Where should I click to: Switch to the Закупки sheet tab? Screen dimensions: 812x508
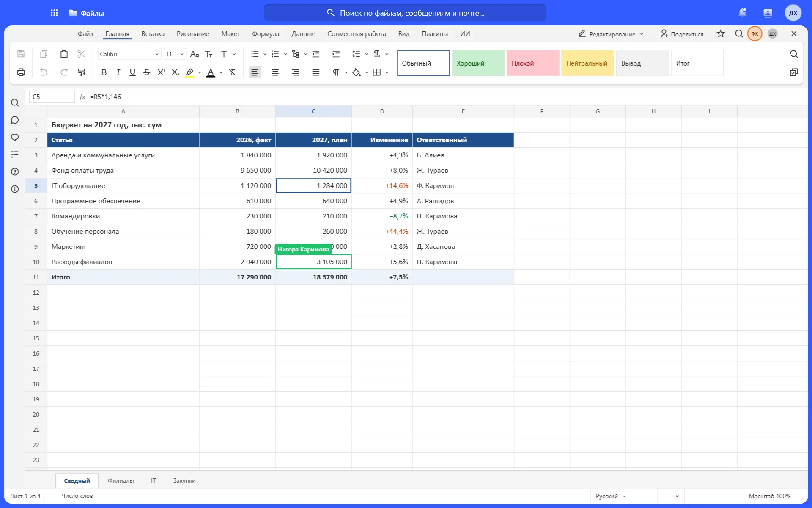pyautogui.click(x=184, y=480)
